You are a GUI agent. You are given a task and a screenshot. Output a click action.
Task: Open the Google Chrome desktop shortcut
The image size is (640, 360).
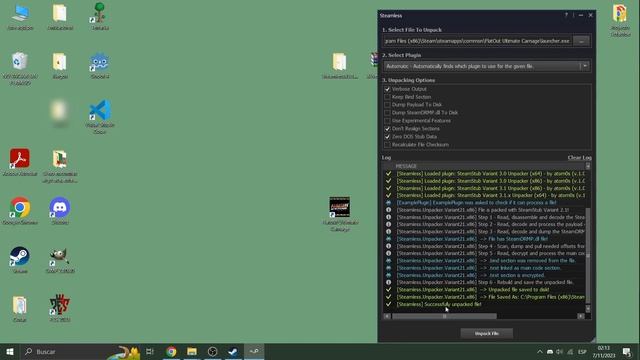click(20, 211)
